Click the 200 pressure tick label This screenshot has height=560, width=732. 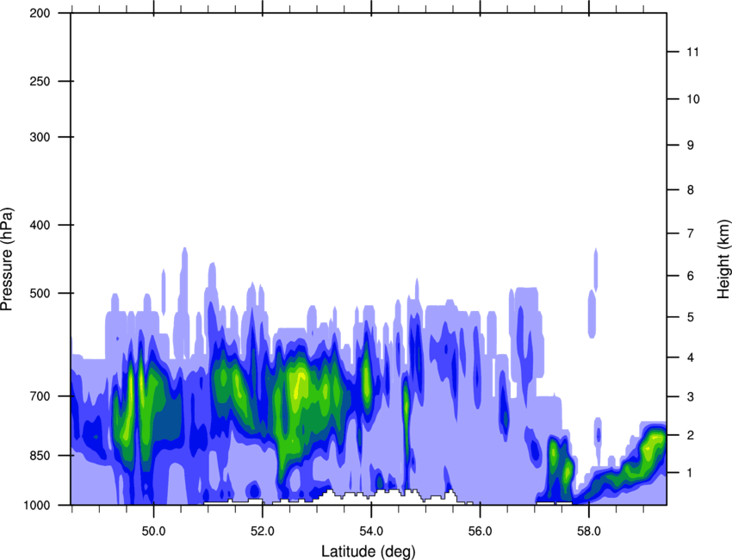point(40,13)
